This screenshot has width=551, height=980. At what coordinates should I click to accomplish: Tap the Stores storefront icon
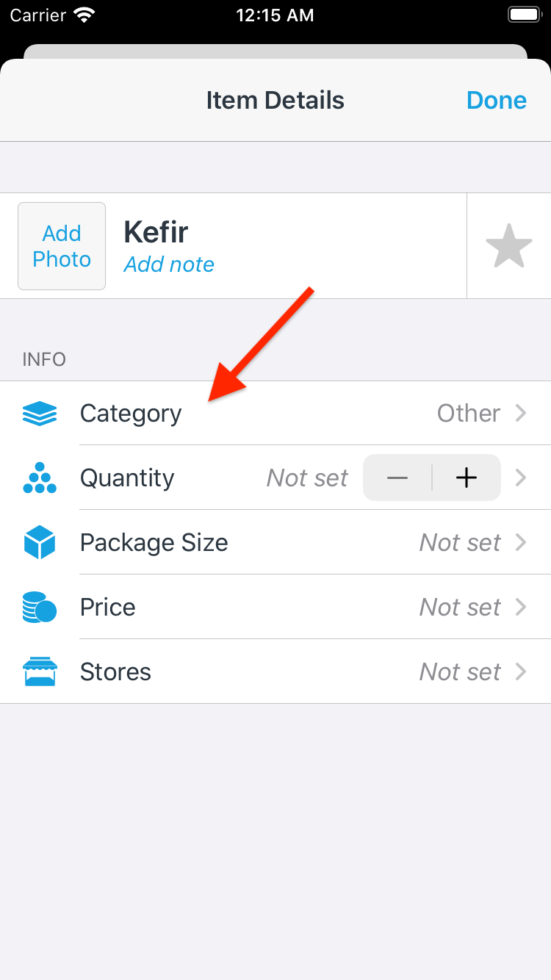40,672
